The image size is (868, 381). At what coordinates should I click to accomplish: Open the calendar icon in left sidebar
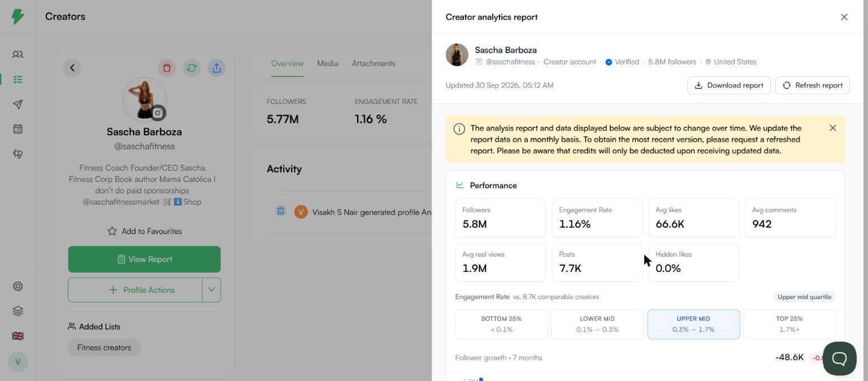[x=18, y=129]
